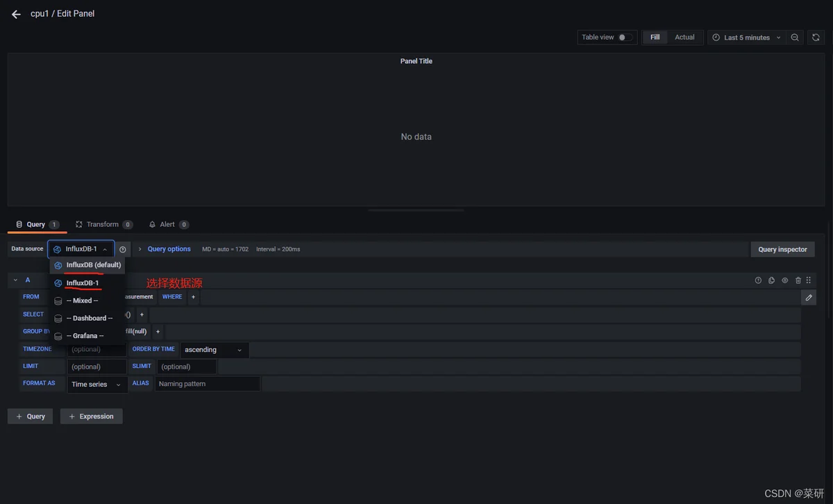This screenshot has height=504, width=833.
Task: Go back using the arrow beside cpu1
Action: pyautogui.click(x=16, y=15)
